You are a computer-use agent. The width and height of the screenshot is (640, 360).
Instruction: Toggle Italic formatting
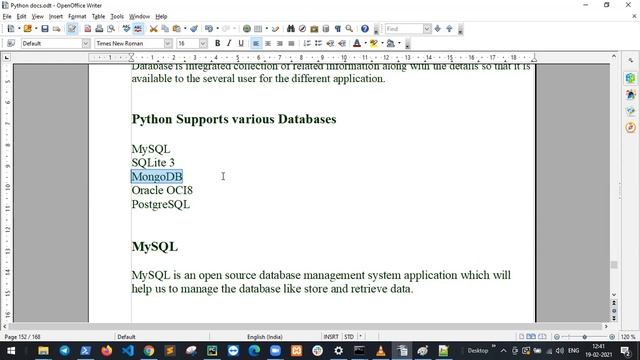point(229,43)
